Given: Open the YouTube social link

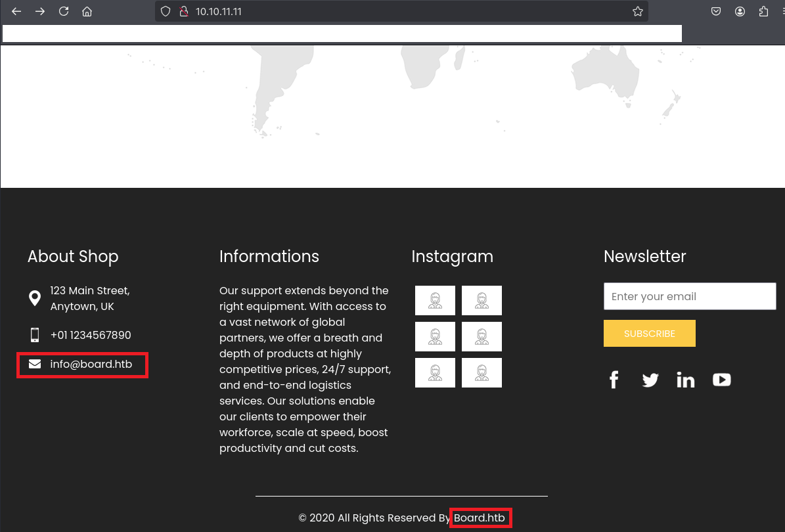Looking at the screenshot, I should [x=721, y=380].
